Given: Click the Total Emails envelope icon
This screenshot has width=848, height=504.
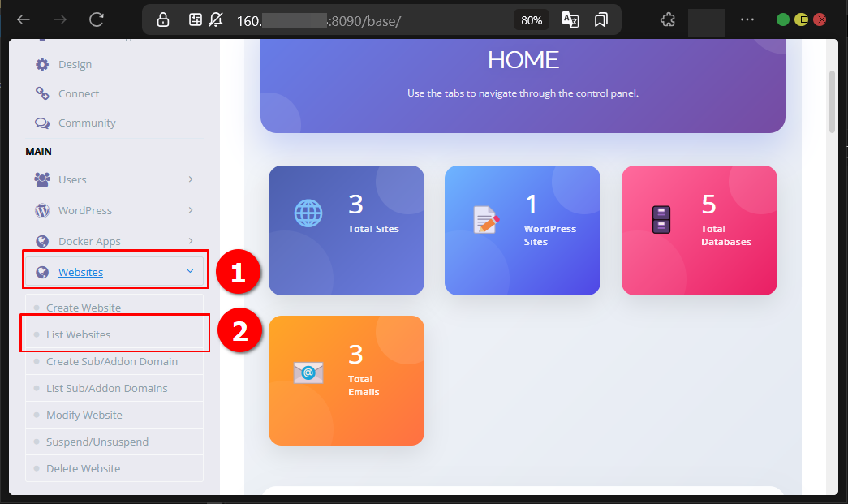Looking at the screenshot, I should tap(308, 373).
